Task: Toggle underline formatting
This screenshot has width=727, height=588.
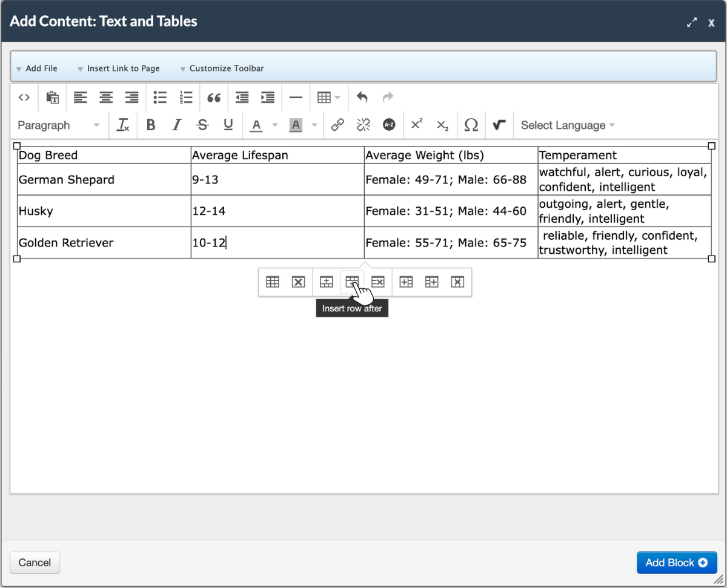Action: click(228, 125)
